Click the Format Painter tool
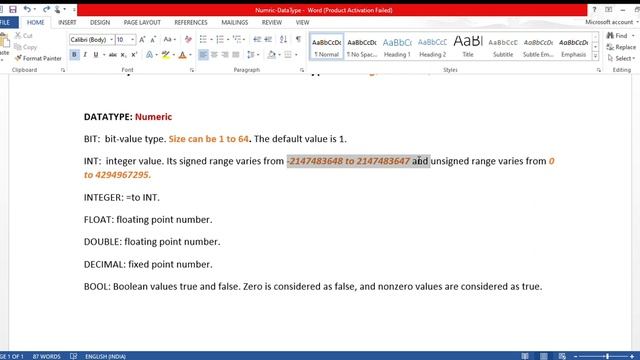This screenshot has height=360, width=640. click(38, 58)
